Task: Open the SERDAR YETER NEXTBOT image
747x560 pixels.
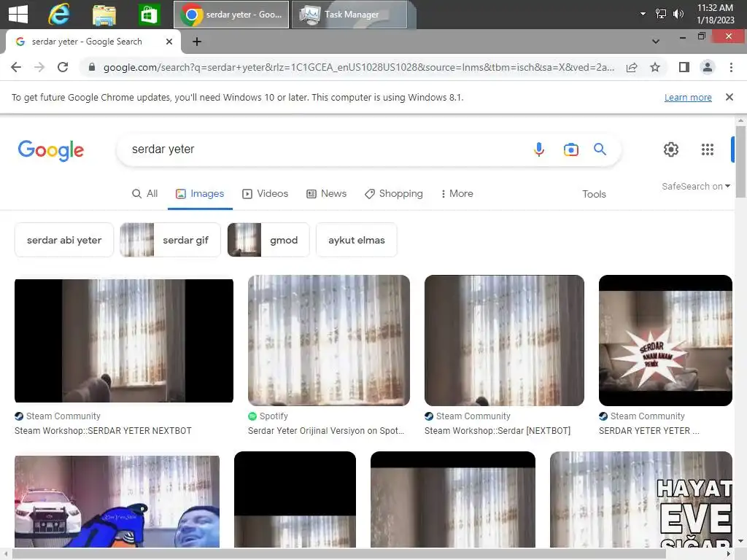Action: point(124,341)
